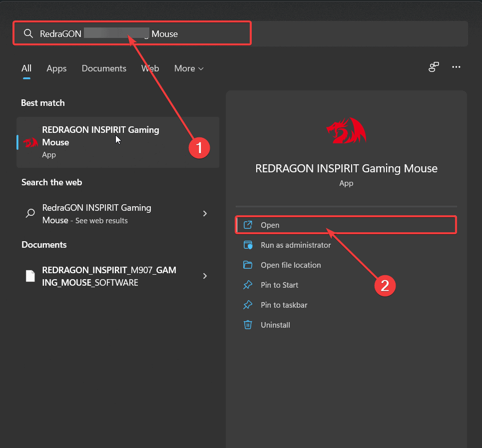
Task: Select the All filter tab
Action: click(26, 68)
